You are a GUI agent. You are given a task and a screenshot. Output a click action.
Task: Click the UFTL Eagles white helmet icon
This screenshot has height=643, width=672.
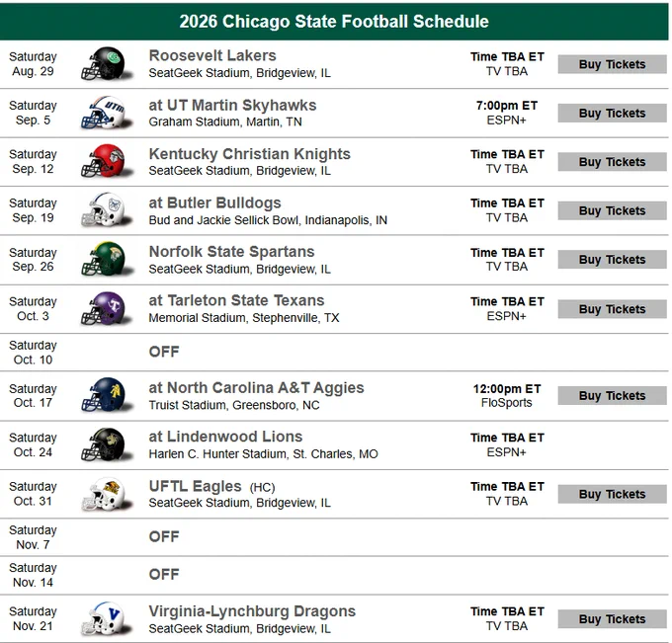point(107,494)
